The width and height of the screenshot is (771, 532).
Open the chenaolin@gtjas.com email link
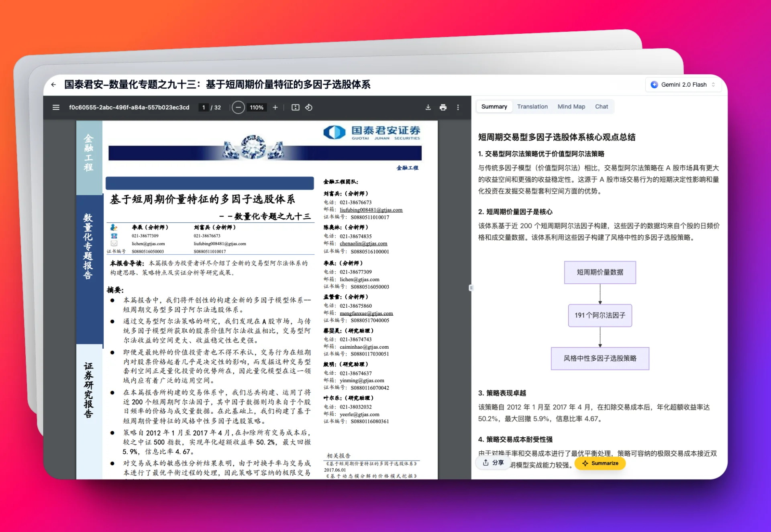coord(363,244)
